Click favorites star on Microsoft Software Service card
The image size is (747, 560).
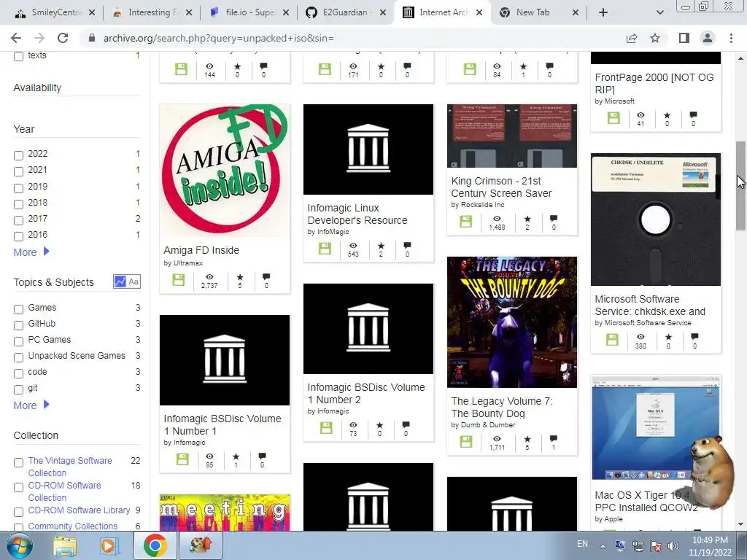[668, 337]
